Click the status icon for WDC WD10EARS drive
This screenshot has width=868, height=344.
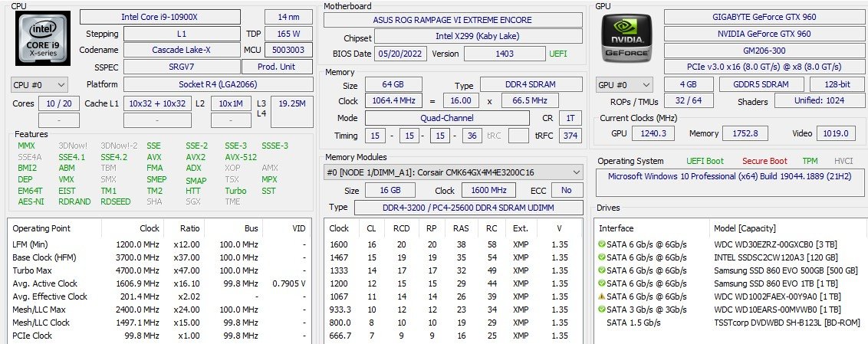click(x=602, y=310)
